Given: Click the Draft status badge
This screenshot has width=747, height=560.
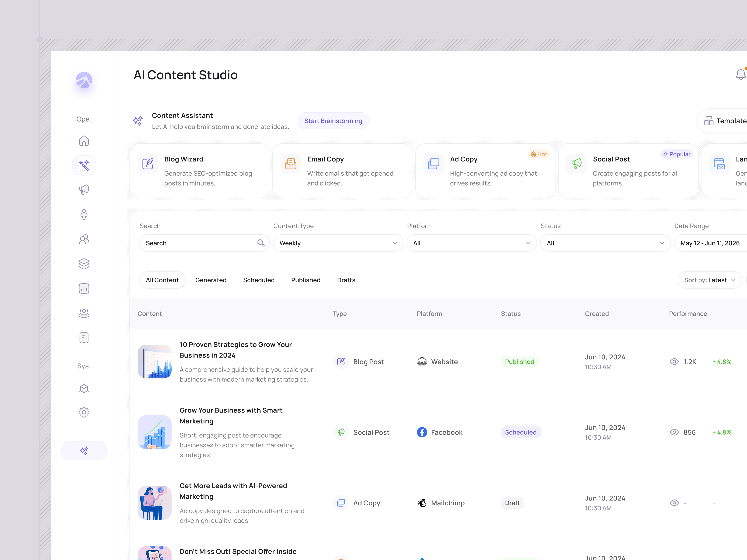Looking at the screenshot, I should [512, 503].
